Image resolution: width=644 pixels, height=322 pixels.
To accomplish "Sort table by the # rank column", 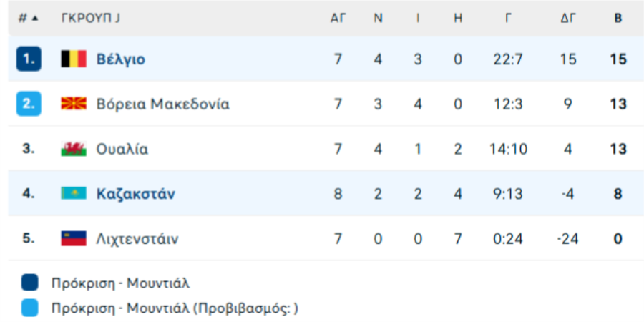I will pos(29,19).
